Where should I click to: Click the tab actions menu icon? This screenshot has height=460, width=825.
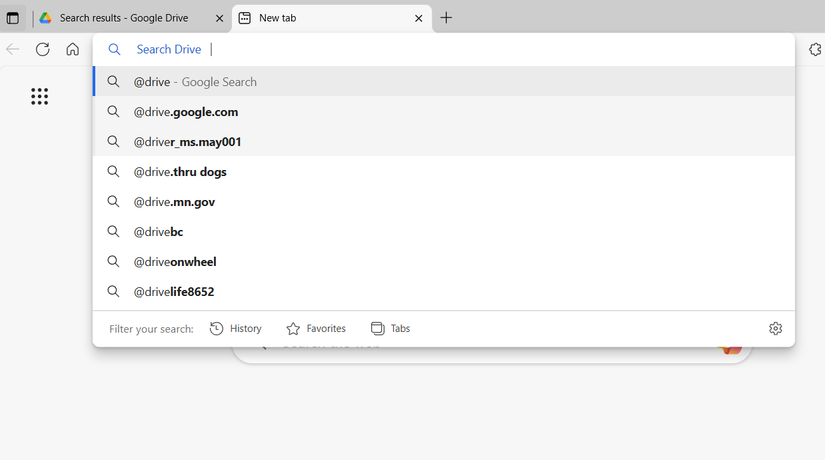(13, 18)
